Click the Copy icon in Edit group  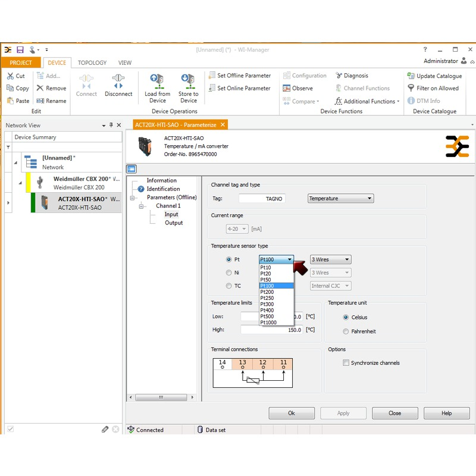[x=10, y=88]
